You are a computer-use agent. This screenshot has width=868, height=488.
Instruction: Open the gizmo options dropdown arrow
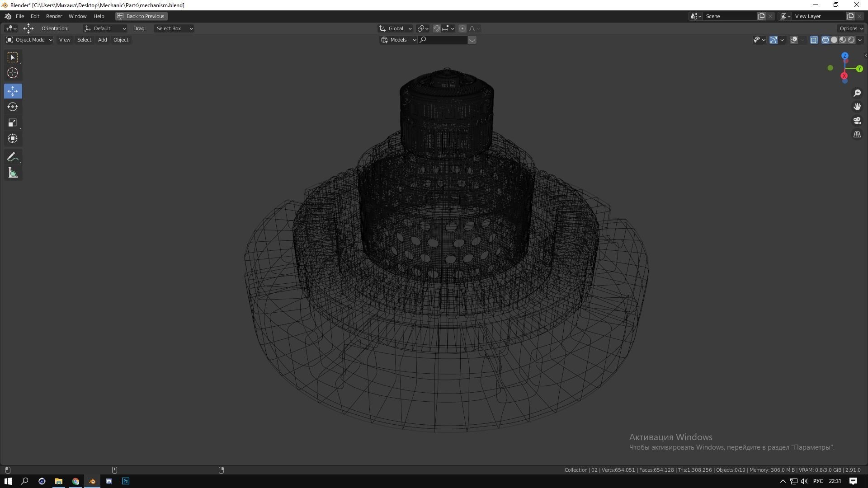tap(782, 40)
